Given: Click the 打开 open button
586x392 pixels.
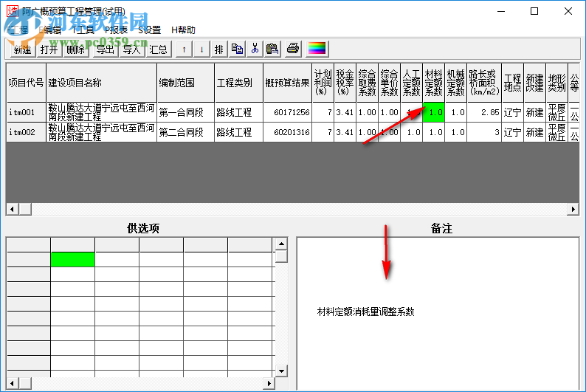Looking at the screenshot, I should coord(49,49).
